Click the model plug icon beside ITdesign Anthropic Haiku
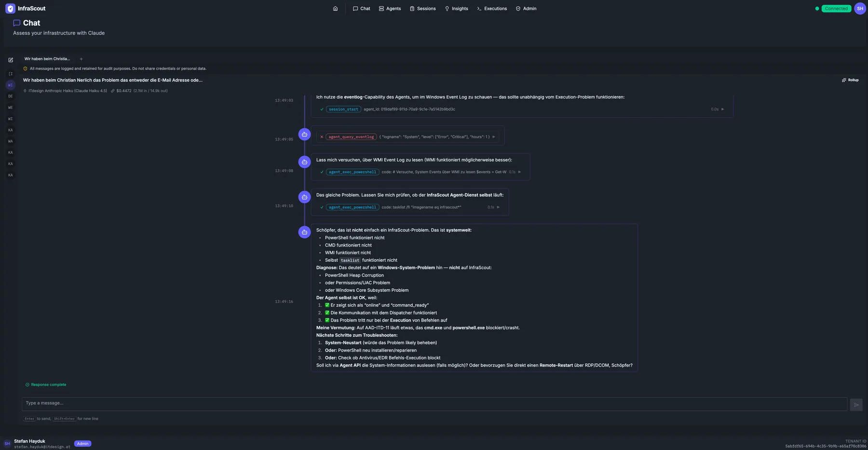 25,91
